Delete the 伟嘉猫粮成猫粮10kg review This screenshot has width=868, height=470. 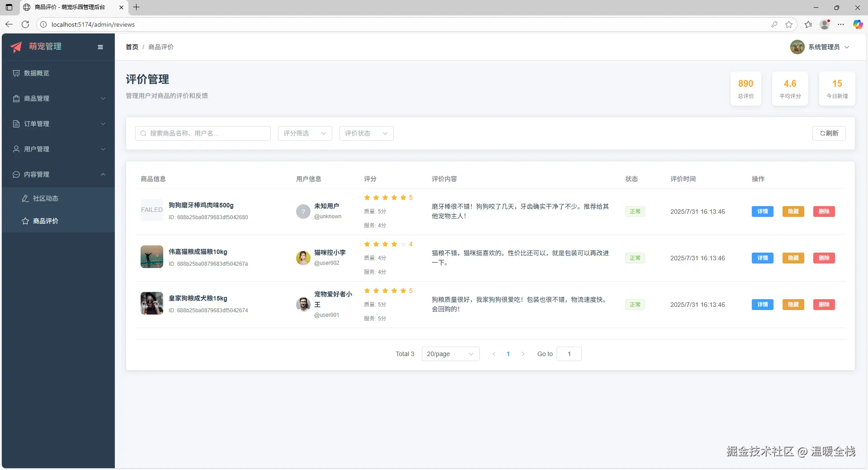point(824,258)
